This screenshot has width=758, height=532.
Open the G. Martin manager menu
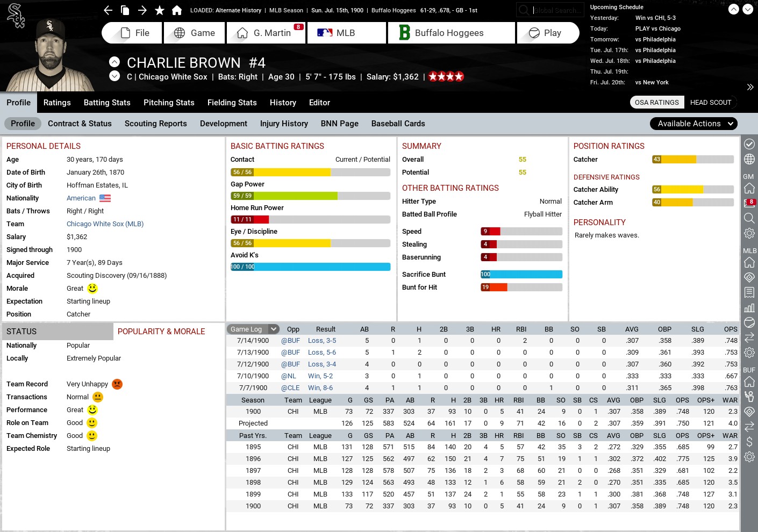266,33
